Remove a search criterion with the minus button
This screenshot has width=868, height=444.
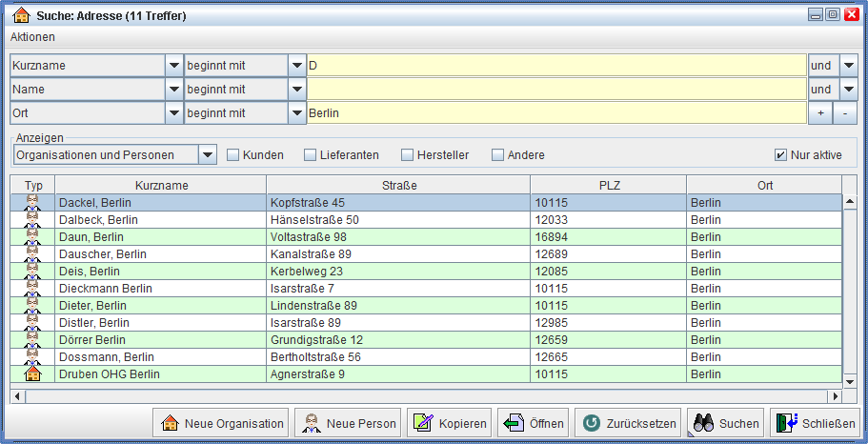tap(845, 113)
